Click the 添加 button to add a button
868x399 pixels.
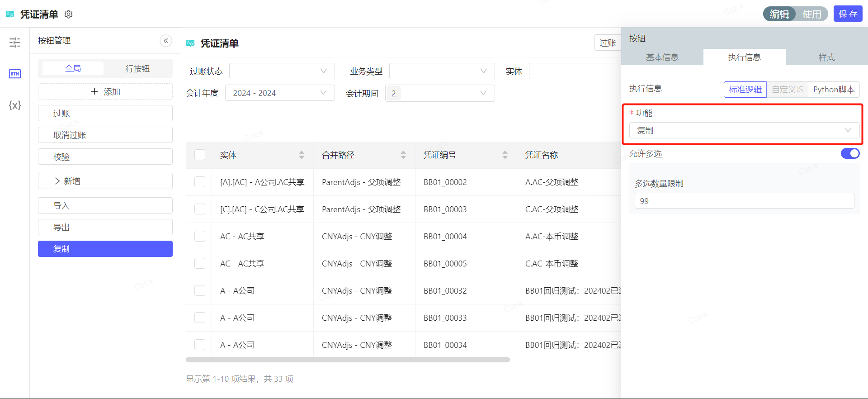[x=105, y=92]
